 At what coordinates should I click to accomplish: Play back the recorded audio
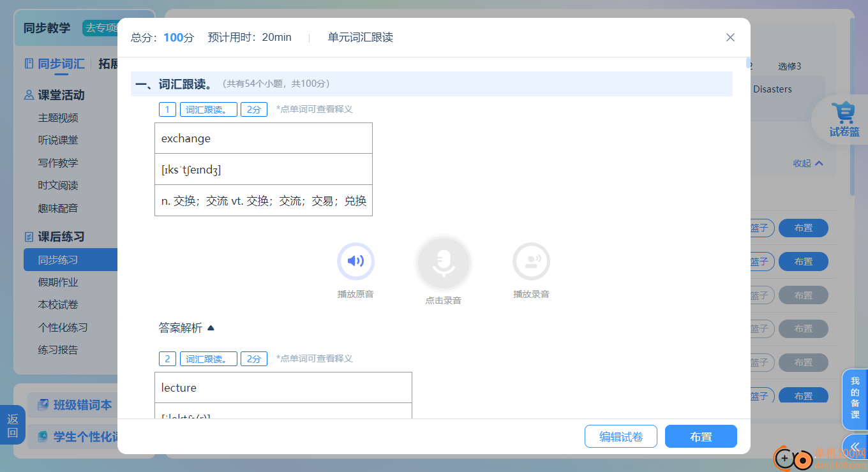point(531,261)
